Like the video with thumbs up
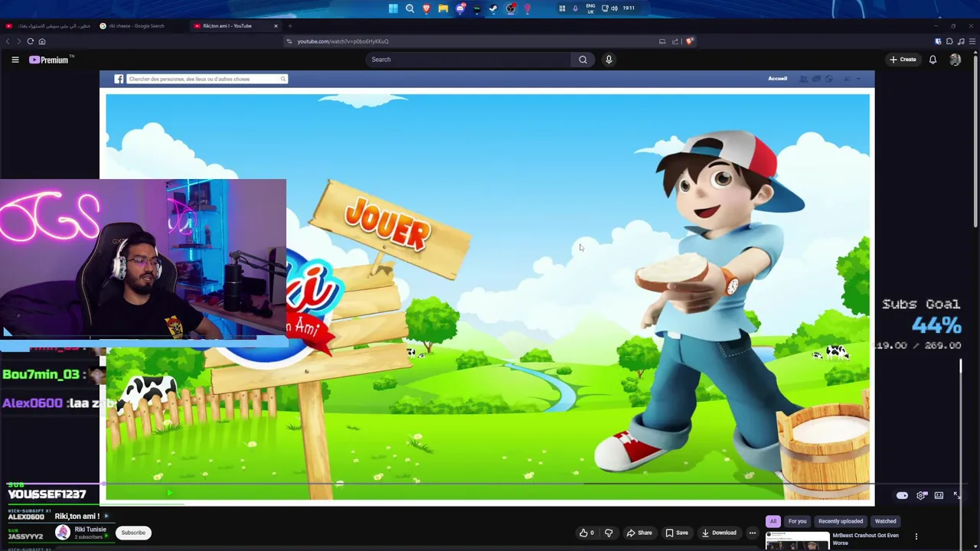This screenshot has width=980, height=551. tap(586, 533)
